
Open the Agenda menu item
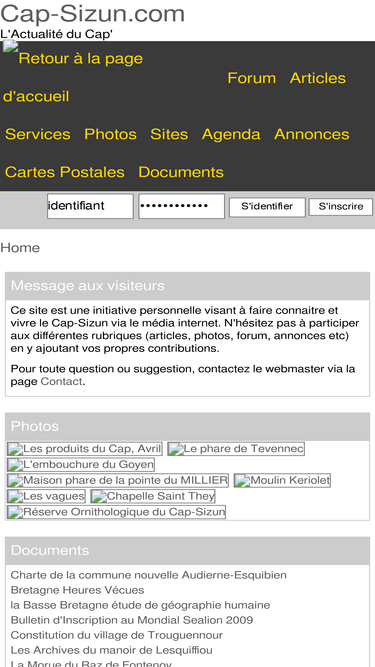point(231,134)
